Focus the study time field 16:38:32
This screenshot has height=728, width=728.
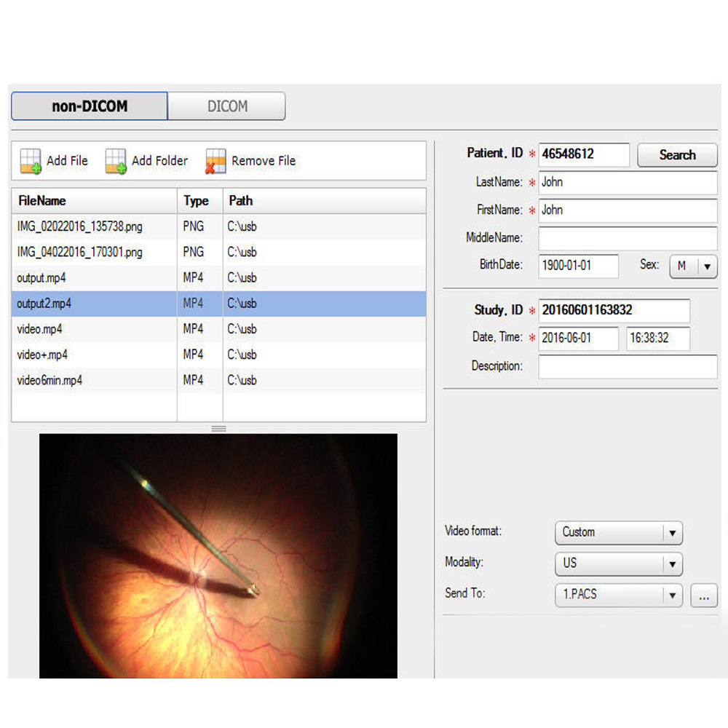658,339
